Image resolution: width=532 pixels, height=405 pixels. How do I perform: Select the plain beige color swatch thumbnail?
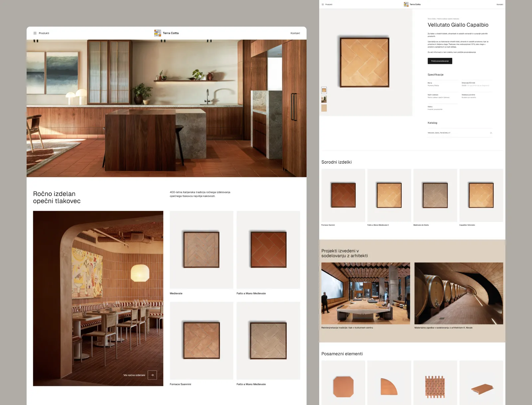click(324, 108)
